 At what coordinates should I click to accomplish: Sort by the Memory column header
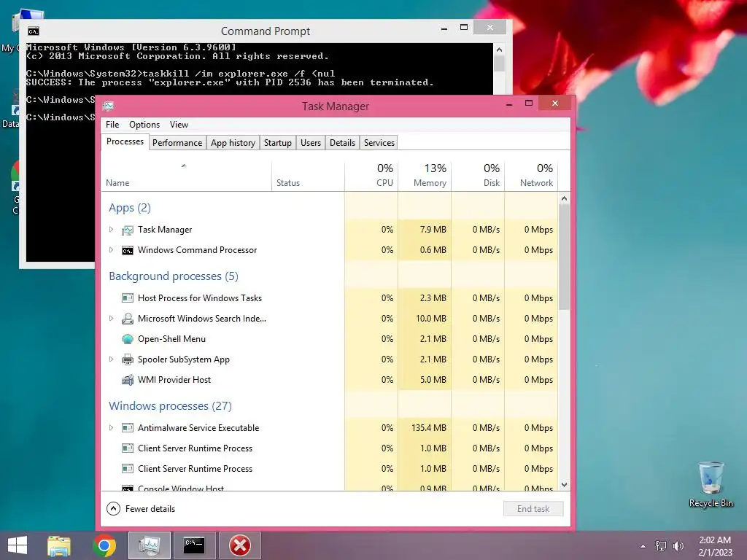click(x=425, y=176)
